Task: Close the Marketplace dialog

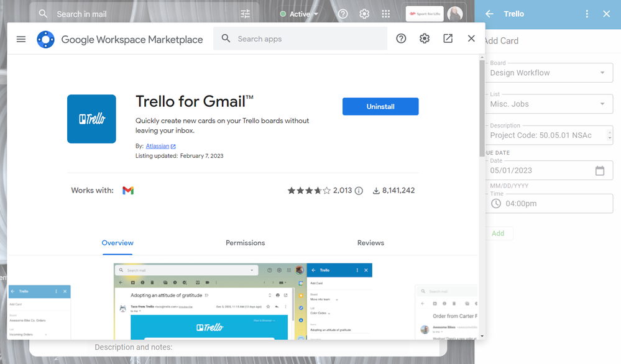Action: tap(471, 39)
